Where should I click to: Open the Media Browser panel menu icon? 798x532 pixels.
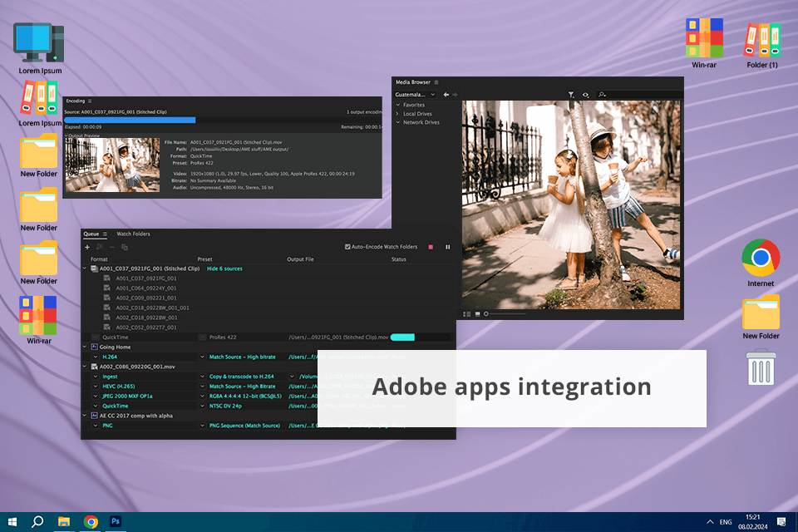tap(436, 82)
